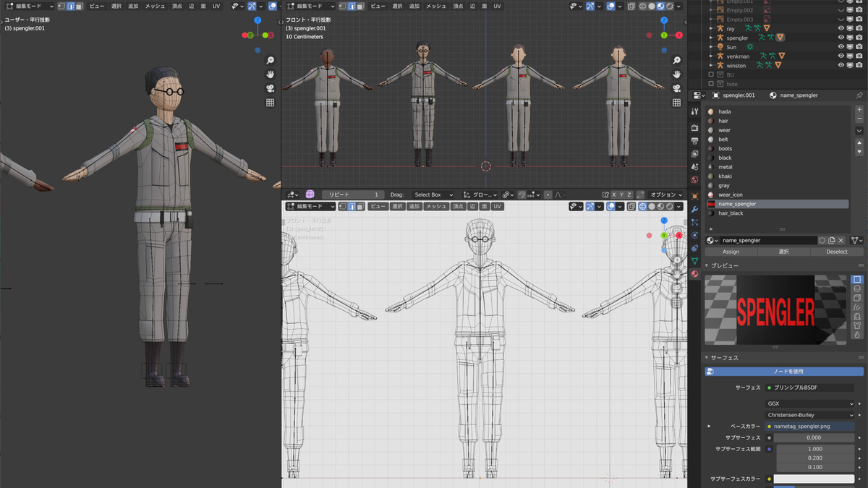
Task: Open View Layer properties tab icon
Action: click(694, 154)
